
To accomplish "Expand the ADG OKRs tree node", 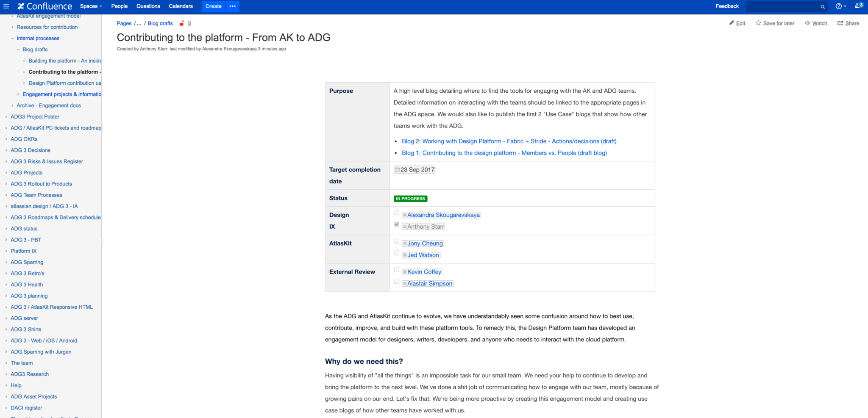I will click(x=6, y=139).
